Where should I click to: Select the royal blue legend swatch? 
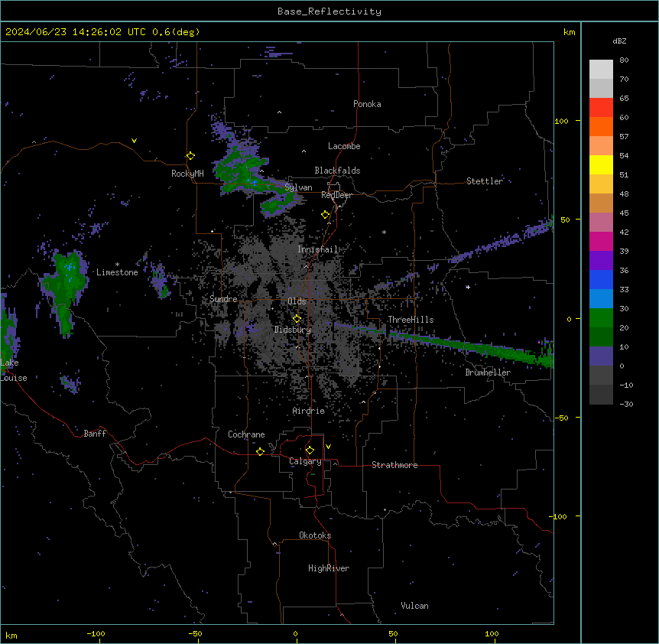point(601,279)
